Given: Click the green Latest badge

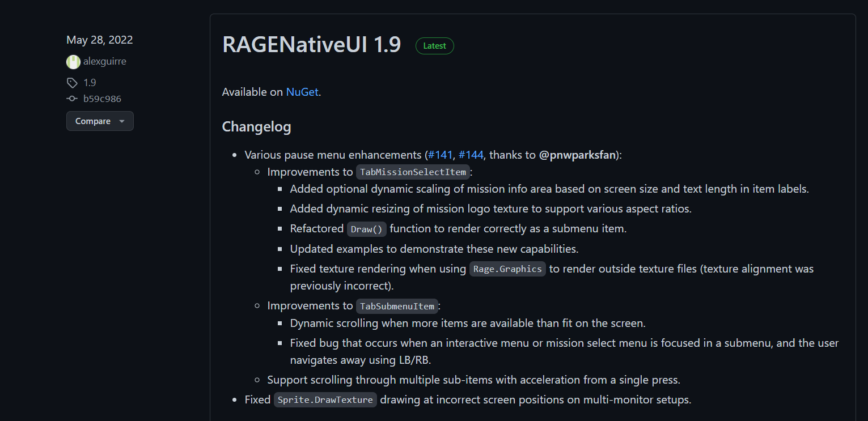Looking at the screenshot, I should click(434, 46).
